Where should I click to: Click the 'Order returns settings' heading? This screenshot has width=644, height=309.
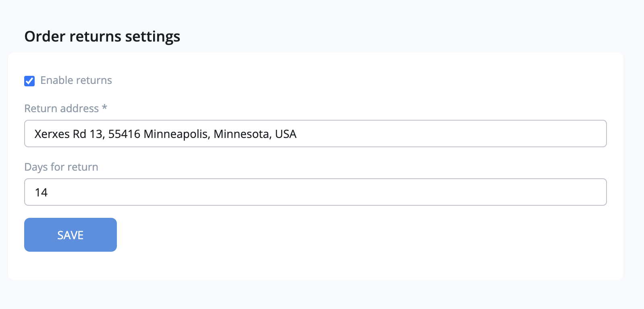pyautogui.click(x=102, y=36)
